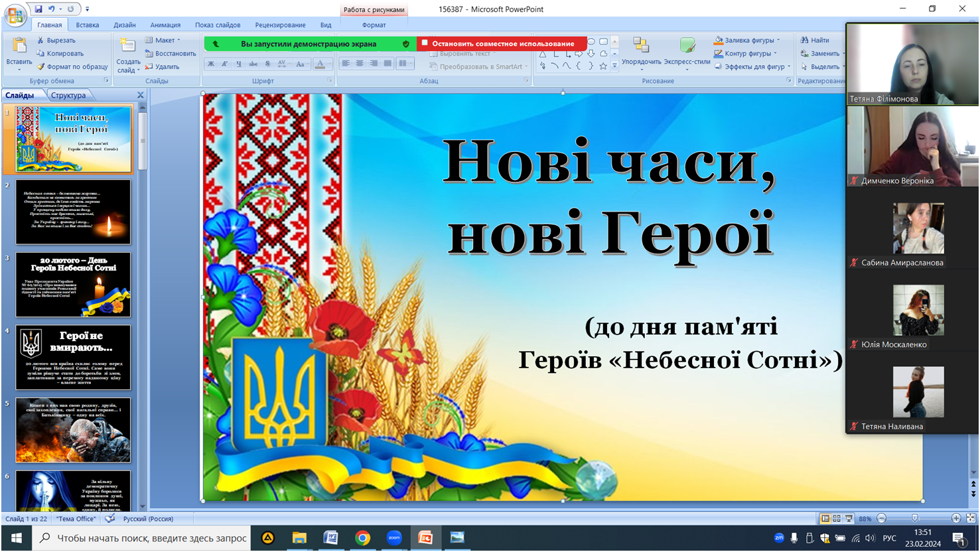980x552 pixels.
Task: Switch to the Структура outline tab
Action: [x=68, y=96]
